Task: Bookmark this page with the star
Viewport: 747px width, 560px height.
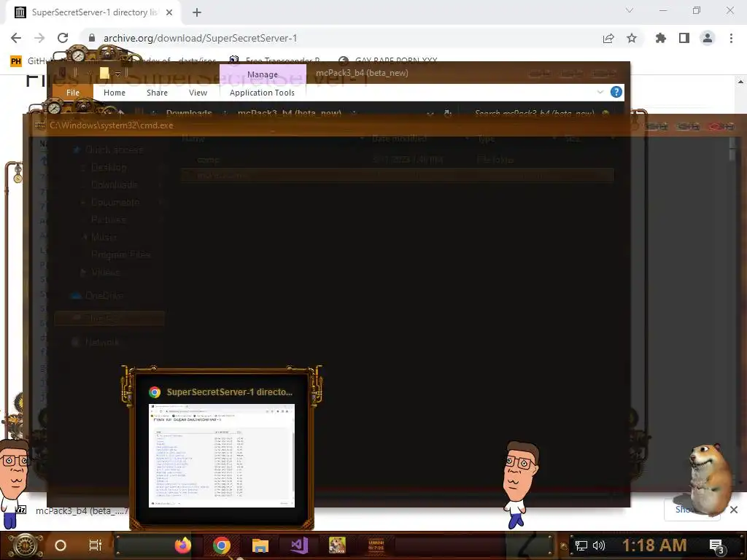Action: [632, 38]
